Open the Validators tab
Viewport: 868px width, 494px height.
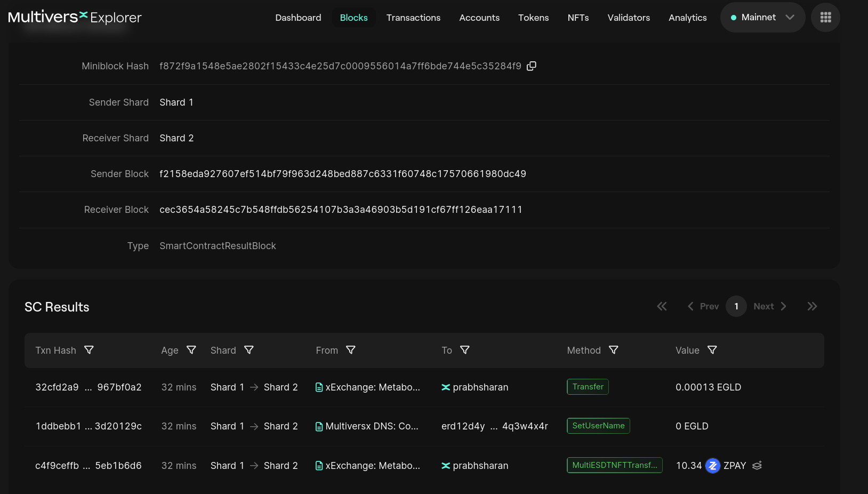(629, 18)
